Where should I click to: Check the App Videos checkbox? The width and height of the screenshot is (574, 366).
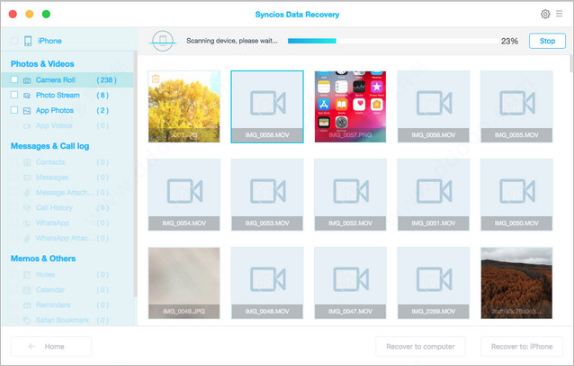(14, 126)
